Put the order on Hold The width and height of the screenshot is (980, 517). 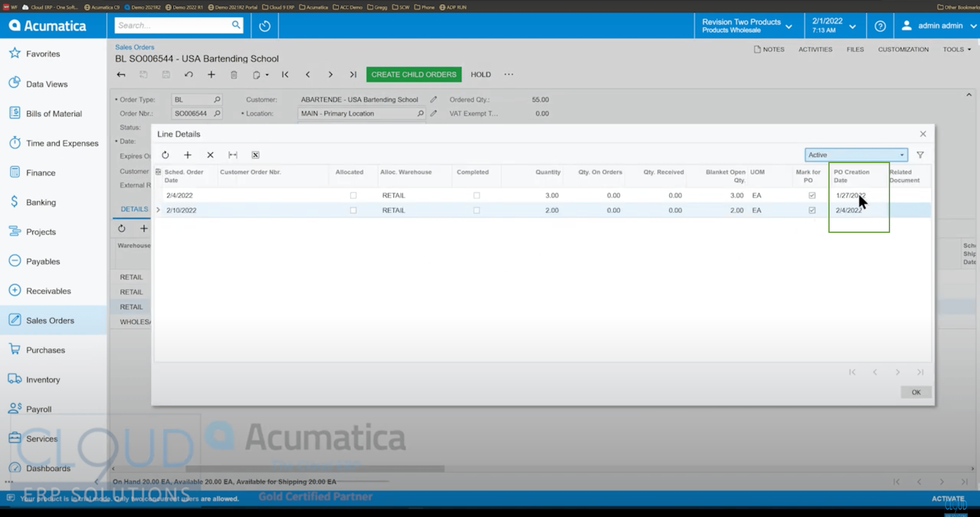pos(480,74)
